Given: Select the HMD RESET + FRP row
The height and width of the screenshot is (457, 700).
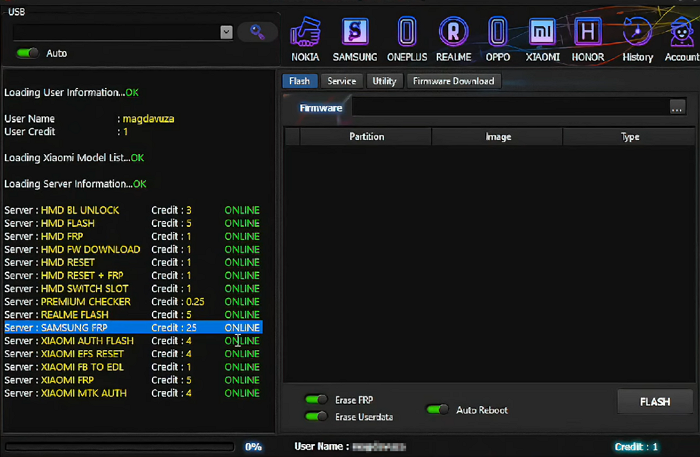Looking at the screenshot, I should [133, 275].
